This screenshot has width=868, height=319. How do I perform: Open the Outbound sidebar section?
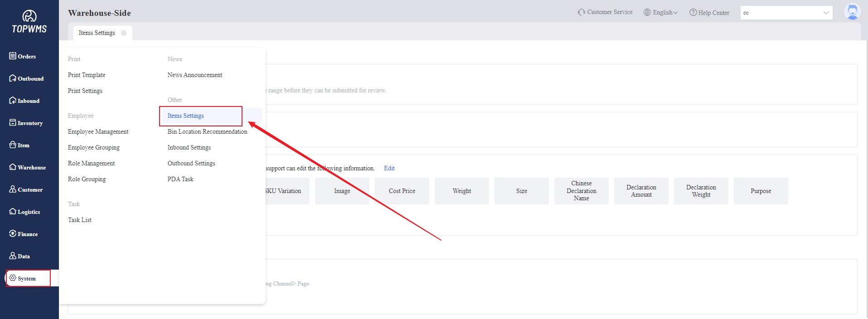click(26, 78)
